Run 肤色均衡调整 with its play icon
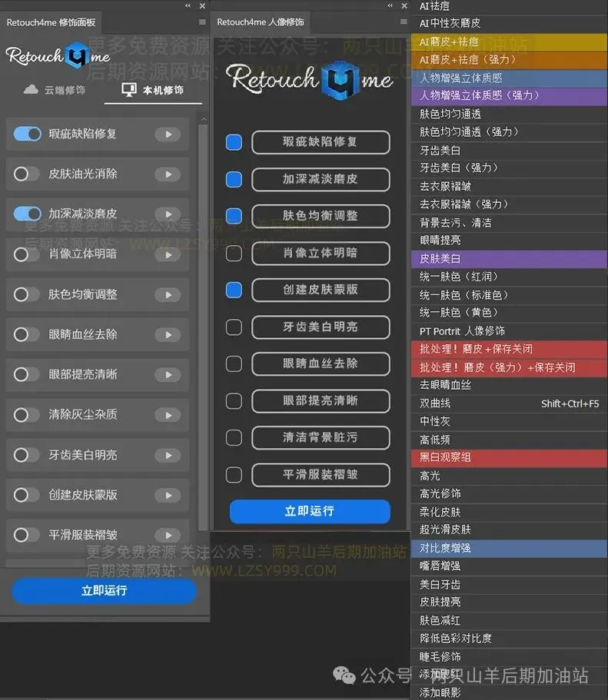This screenshot has width=608, height=700. point(168,294)
